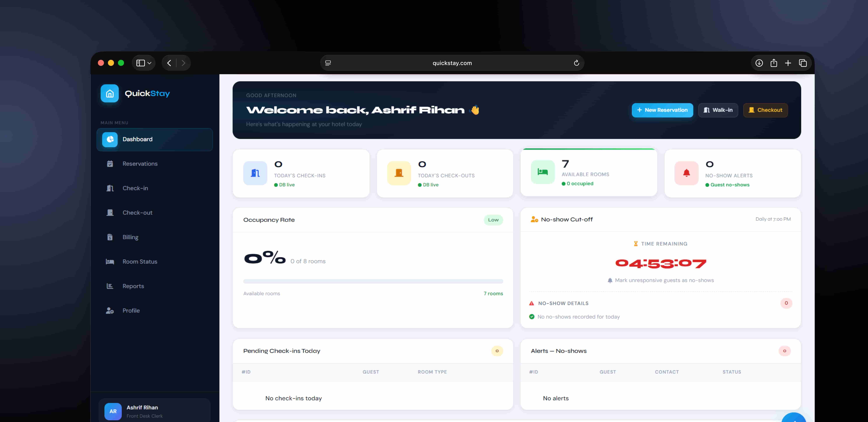Click 'Guest no-shows' status label
The width and height of the screenshot is (868, 422).
coord(730,185)
